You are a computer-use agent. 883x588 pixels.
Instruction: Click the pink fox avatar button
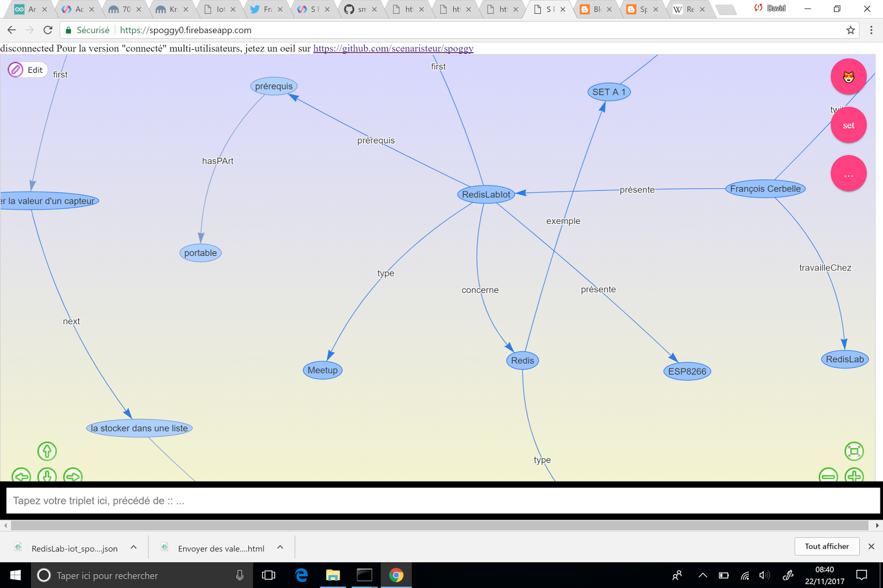[848, 77]
